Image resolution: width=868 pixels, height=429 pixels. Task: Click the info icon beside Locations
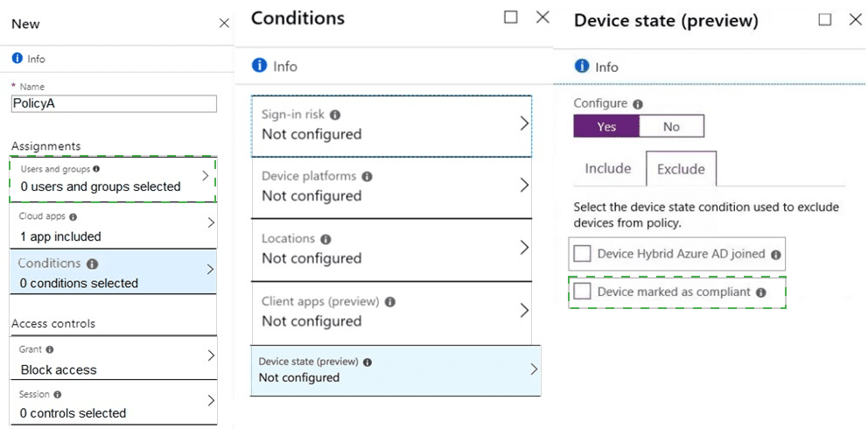[x=325, y=239]
